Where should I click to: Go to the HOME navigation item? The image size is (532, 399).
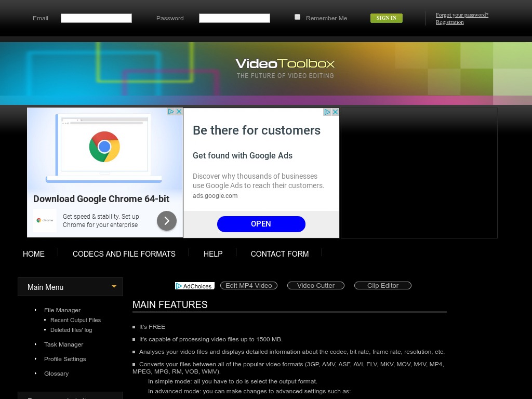34,254
